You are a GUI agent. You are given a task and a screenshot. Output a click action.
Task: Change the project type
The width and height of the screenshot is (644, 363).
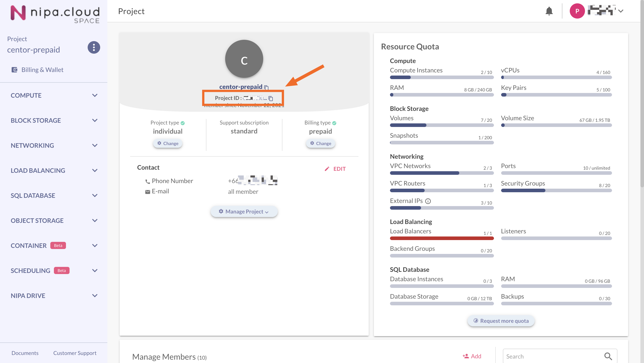(167, 144)
